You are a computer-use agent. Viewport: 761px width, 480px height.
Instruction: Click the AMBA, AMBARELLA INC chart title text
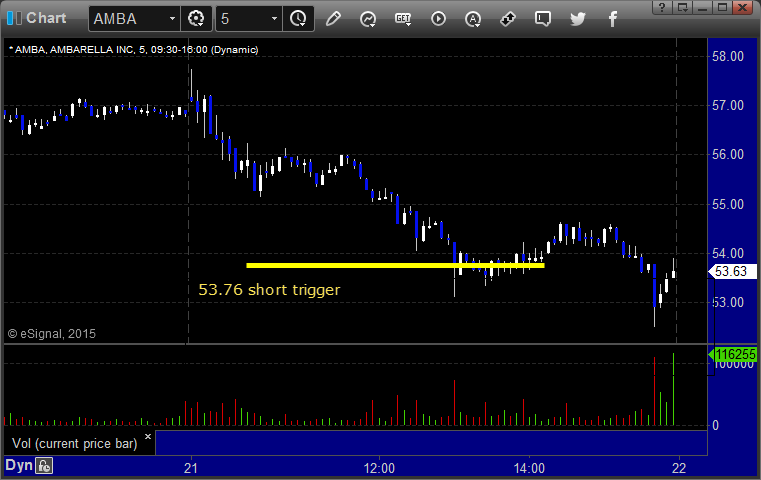pos(133,50)
